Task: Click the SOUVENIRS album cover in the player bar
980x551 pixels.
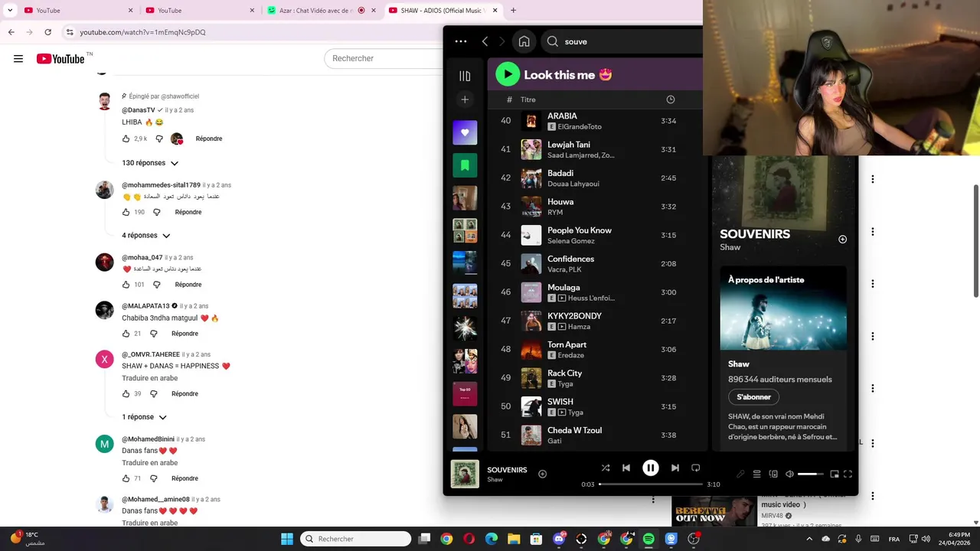Action: point(465,474)
